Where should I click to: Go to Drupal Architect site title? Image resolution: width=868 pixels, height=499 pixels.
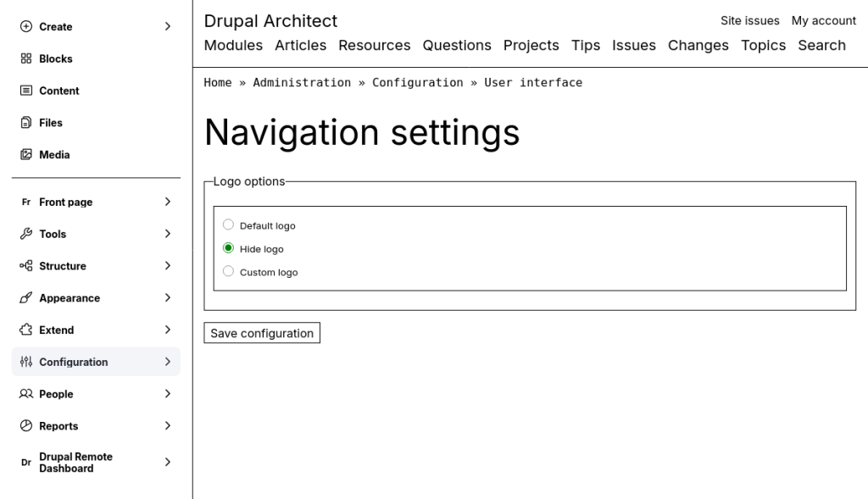pos(270,21)
